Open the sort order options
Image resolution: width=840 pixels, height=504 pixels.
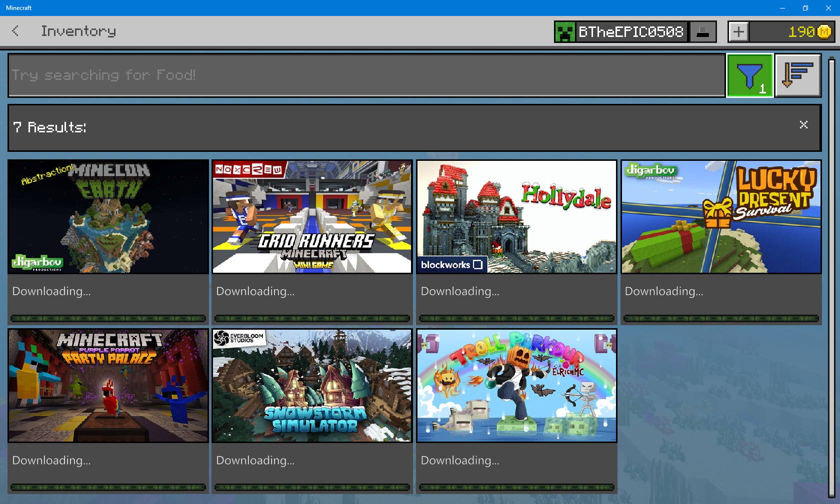[x=797, y=75]
